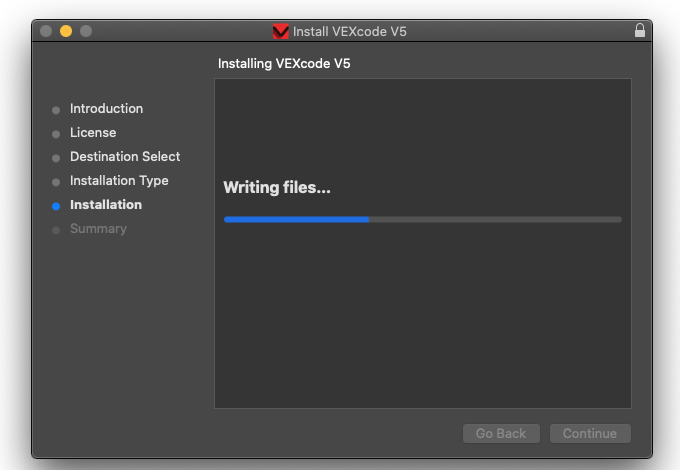
Task: Click the unfilled gray progress bar section
Action: (x=495, y=219)
